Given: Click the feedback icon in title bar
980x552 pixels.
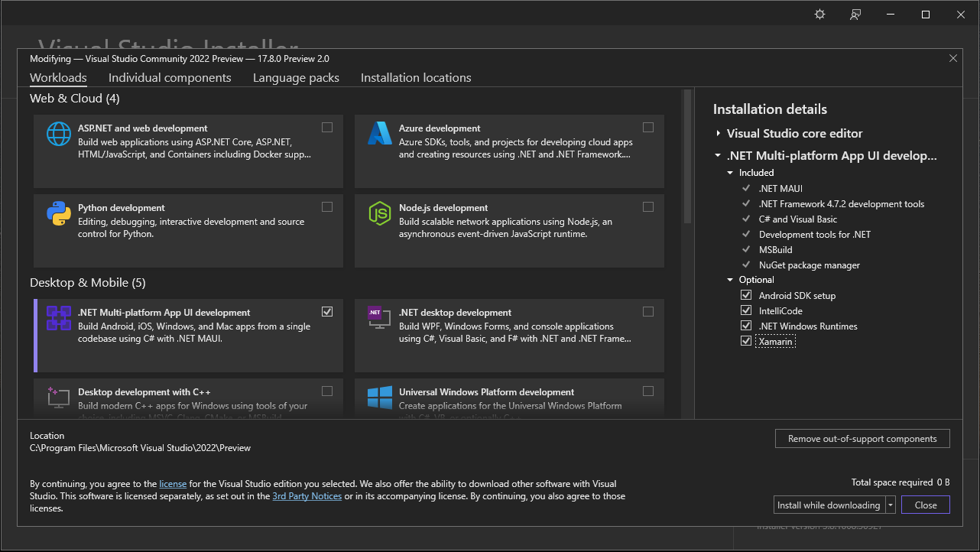Looking at the screenshot, I should point(855,15).
